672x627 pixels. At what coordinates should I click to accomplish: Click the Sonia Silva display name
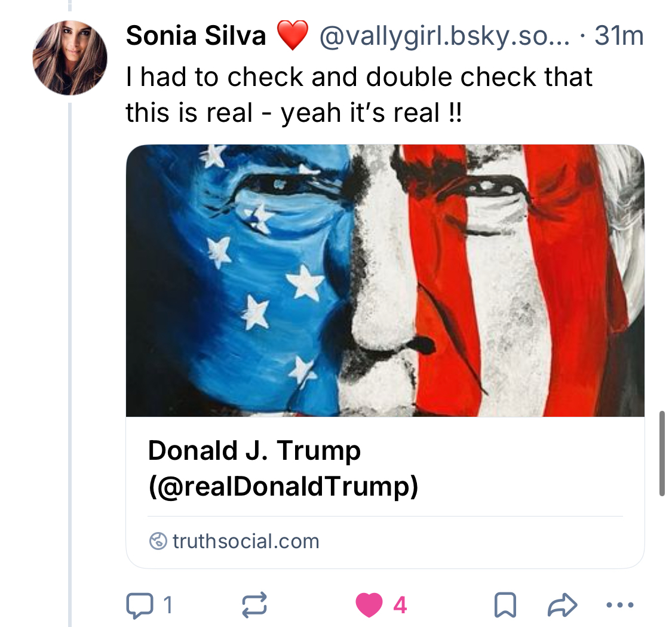coord(196,36)
